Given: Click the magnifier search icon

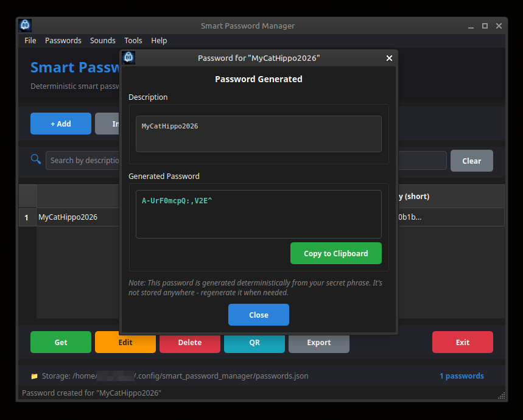Looking at the screenshot, I should click(x=36, y=159).
